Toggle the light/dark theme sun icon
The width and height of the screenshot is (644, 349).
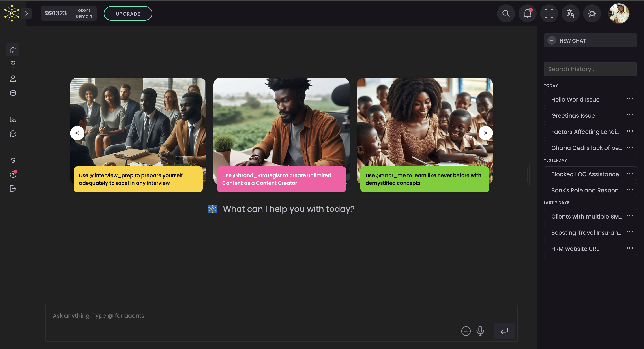[592, 13]
